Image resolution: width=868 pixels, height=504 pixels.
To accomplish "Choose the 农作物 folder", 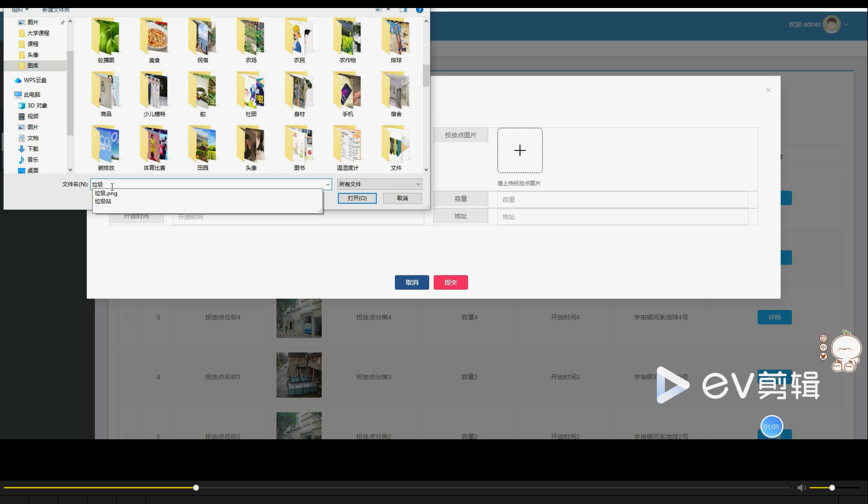I will tap(348, 40).
